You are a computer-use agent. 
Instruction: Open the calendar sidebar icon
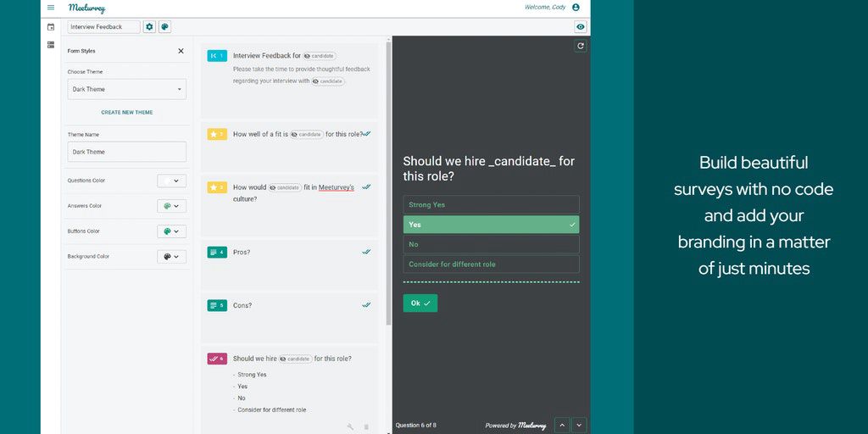point(51,26)
